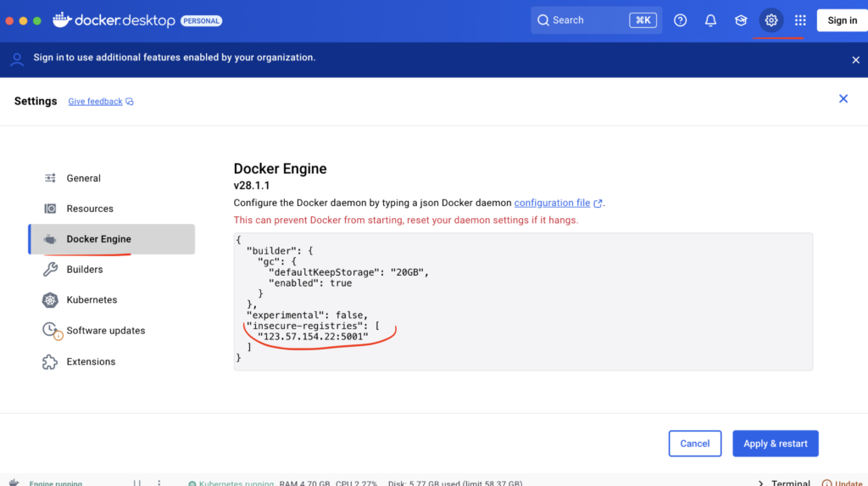
Task: Click Cancel to discard daemon changes
Action: pos(695,444)
